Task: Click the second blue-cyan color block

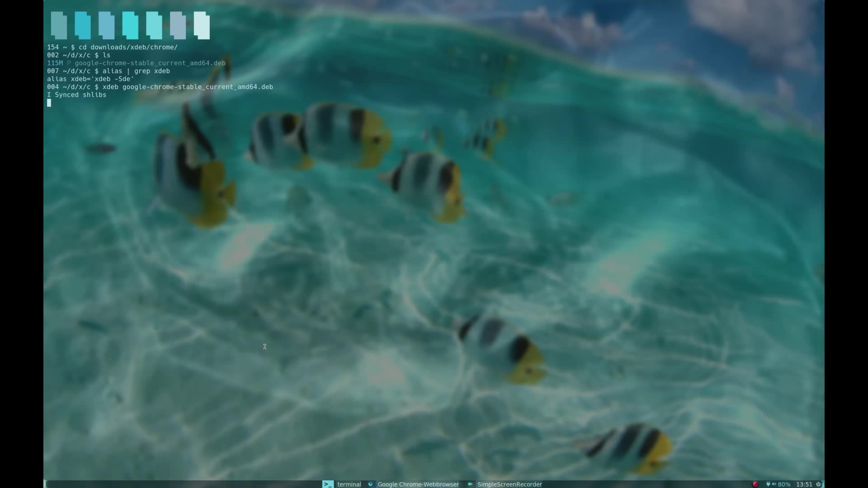Action: 83,25
